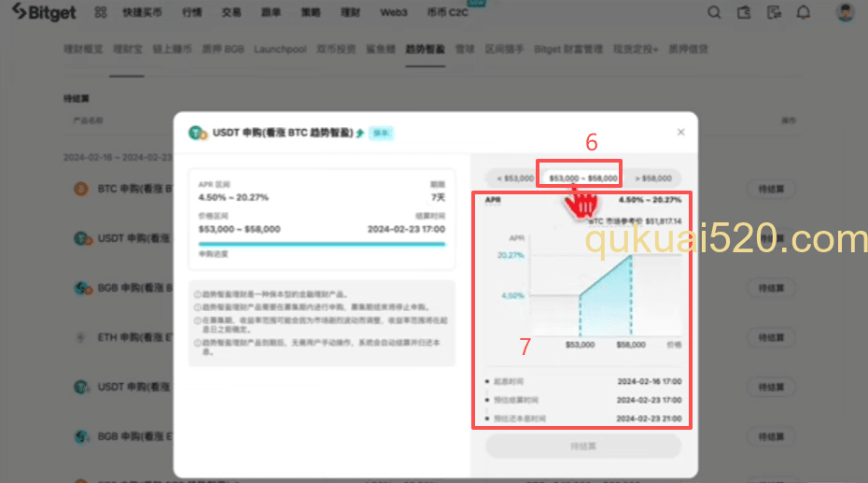
Task: Switch to the Launchpool tab
Action: pyautogui.click(x=280, y=50)
